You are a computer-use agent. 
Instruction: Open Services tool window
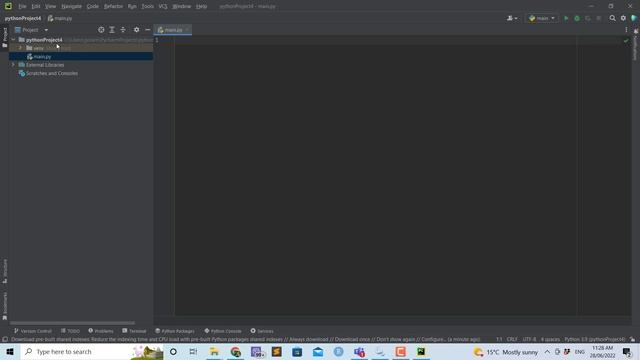click(x=262, y=331)
